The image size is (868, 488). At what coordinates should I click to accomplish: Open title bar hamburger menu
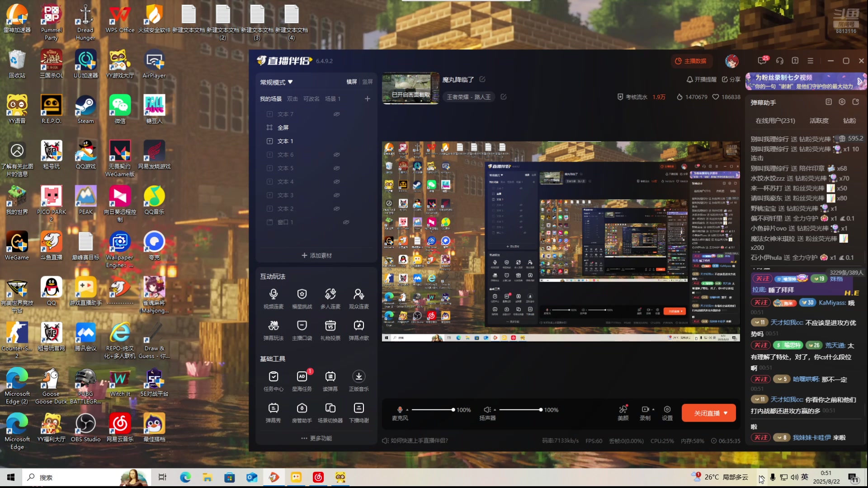[x=811, y=61]
